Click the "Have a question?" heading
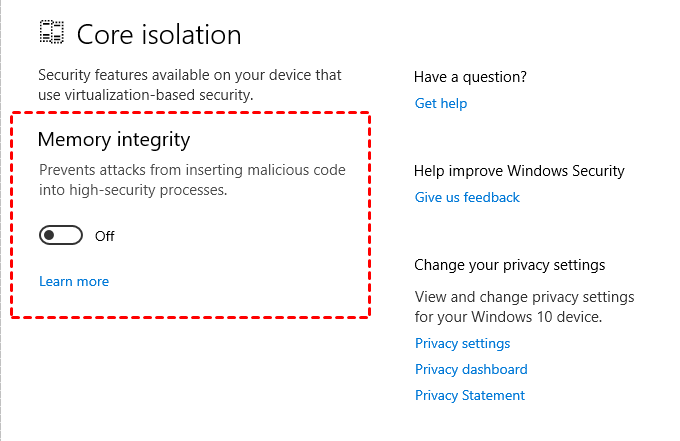 pos(470,77)
